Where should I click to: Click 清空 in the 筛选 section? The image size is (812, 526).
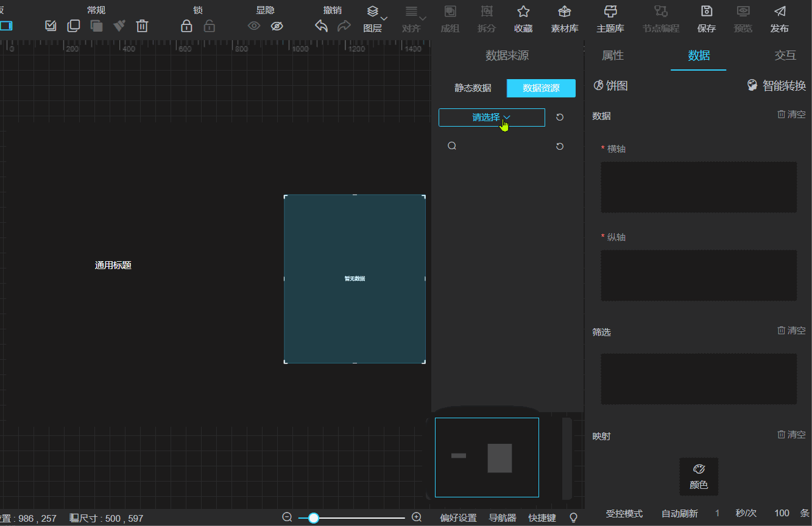(x=791, y=331)
